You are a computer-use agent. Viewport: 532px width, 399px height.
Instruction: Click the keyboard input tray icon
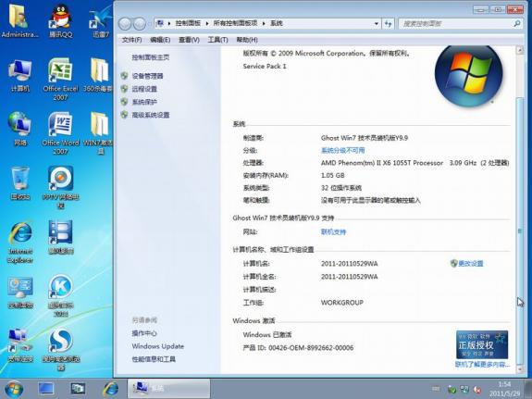[x=436, y=389]
